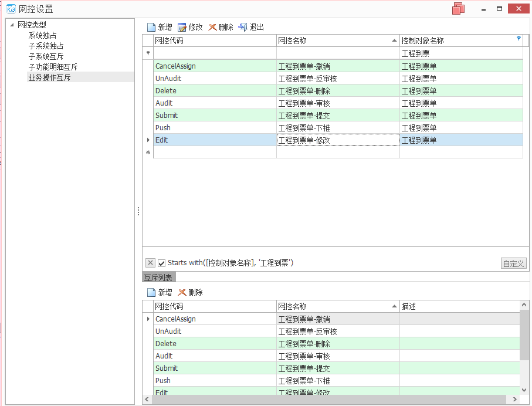Sort by 网控名称 column in the top grid

[x=338, y=40]
